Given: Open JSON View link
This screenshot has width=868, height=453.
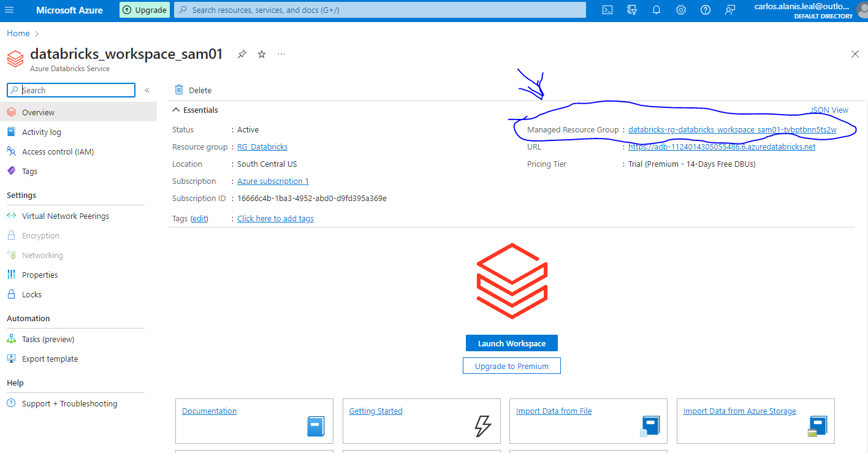Looking at the screenshot, I should (829, 110).
